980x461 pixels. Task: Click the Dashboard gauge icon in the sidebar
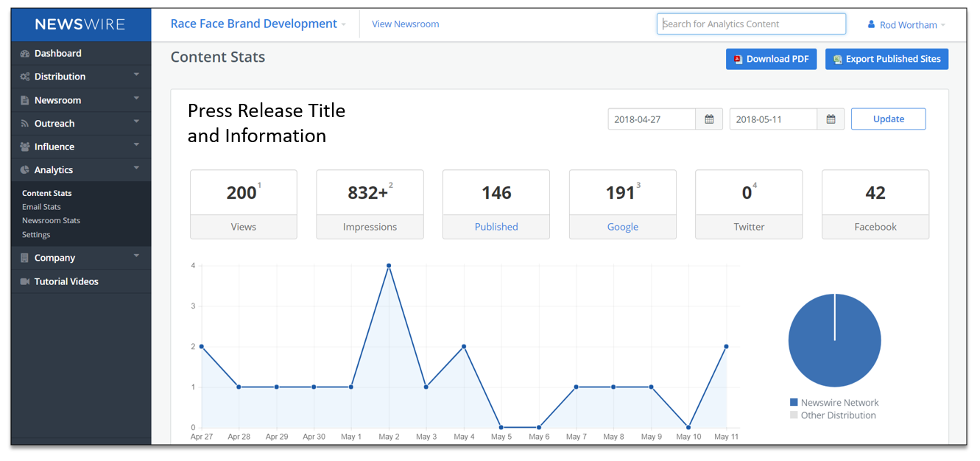click(25, 54)
